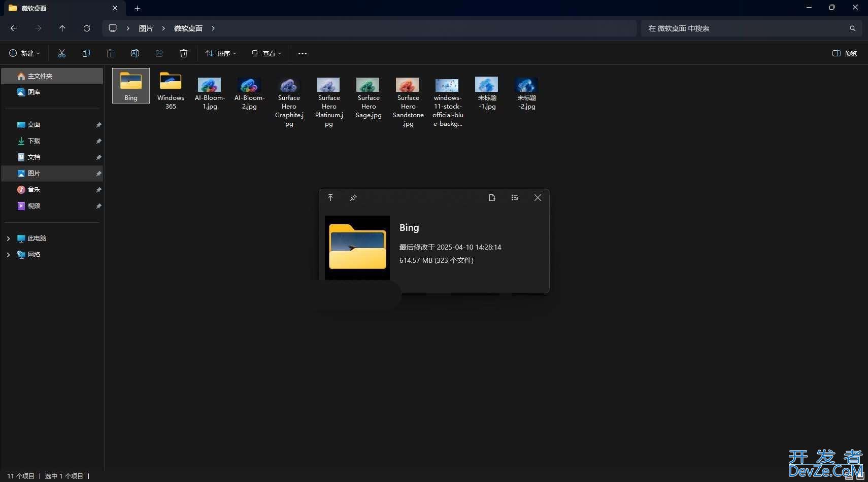868x482 pixels.
Task: Open 图片 in sidebar
Action: (x=52, y=174)
